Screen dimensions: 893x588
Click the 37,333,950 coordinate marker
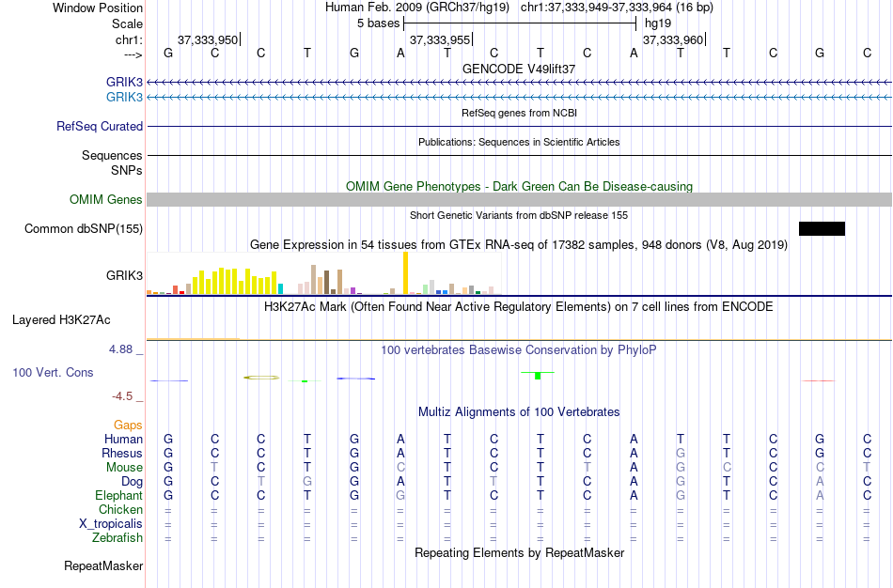[x=208, y=39]
